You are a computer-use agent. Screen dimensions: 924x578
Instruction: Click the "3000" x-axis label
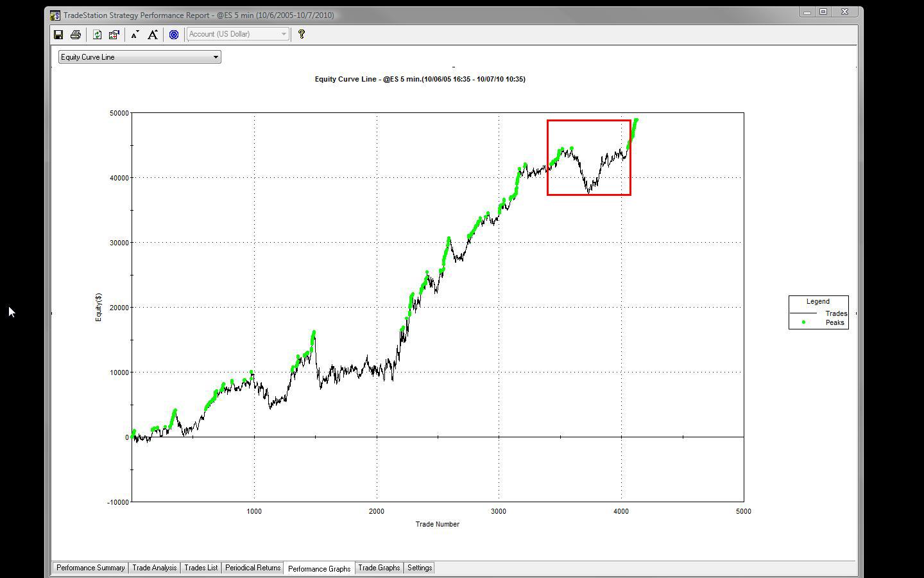[x=499, y=511]
